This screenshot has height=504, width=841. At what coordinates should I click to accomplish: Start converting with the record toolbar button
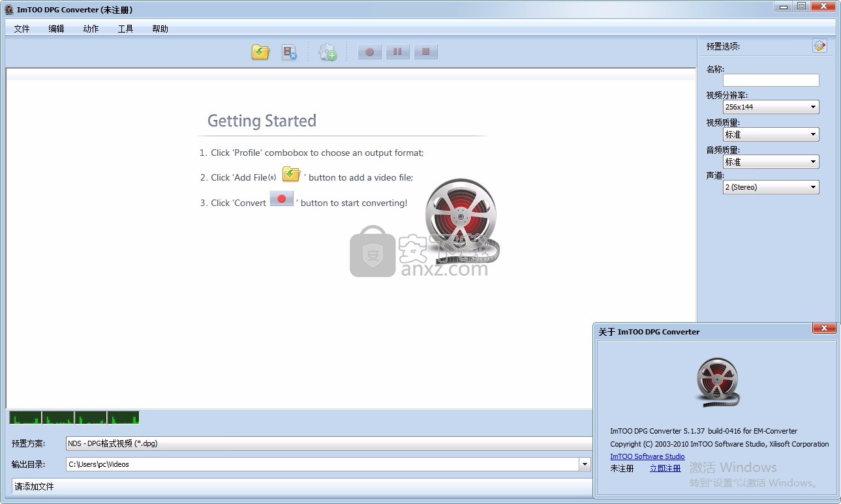(369, 52)
